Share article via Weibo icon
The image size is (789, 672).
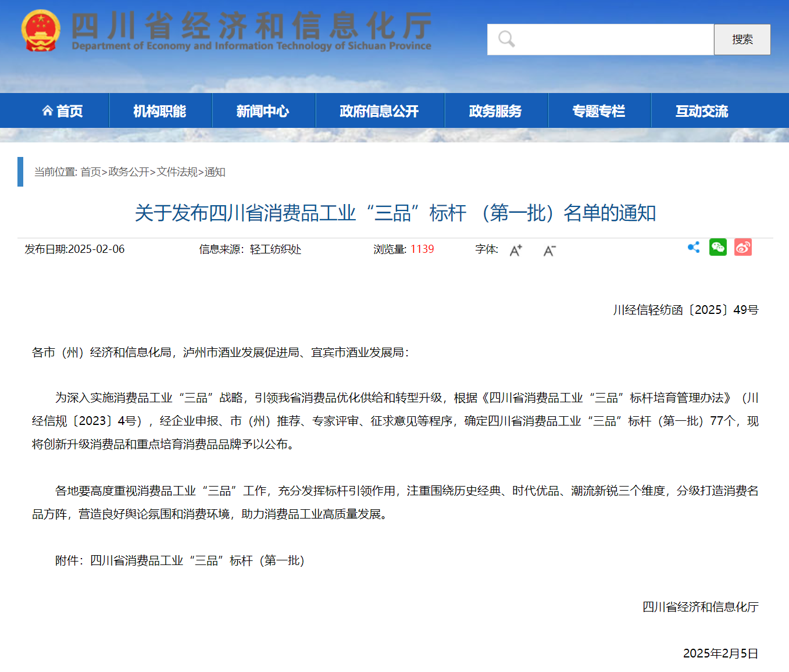point(742,248)
